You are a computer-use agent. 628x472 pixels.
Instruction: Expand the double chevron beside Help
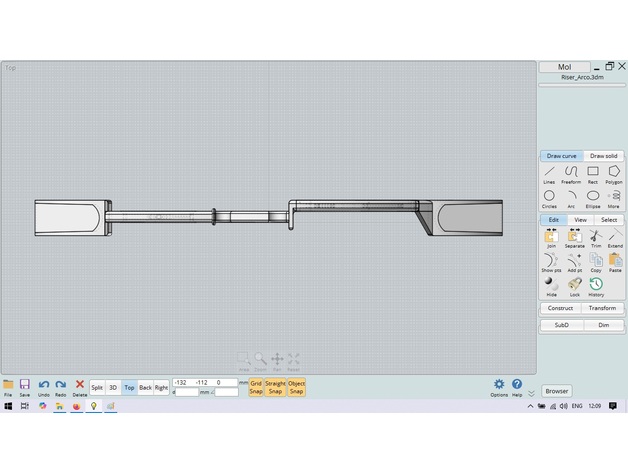[531, 391]
